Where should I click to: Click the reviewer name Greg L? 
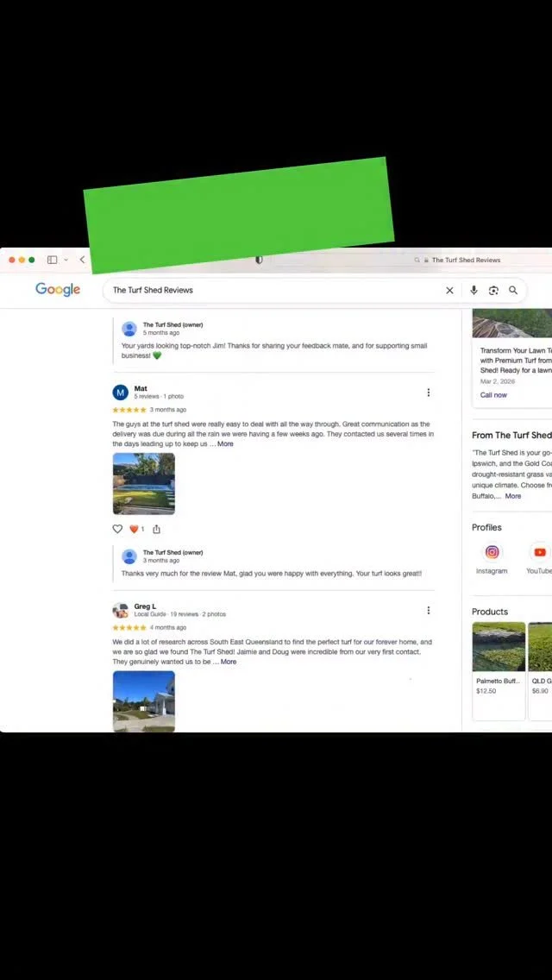[x=145, y=606]
